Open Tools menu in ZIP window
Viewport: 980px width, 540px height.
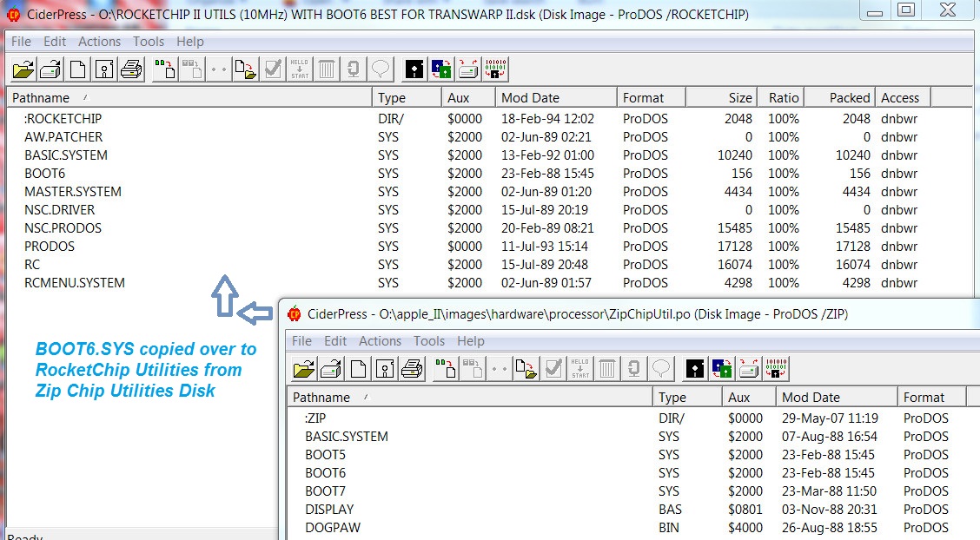[429, 341]
